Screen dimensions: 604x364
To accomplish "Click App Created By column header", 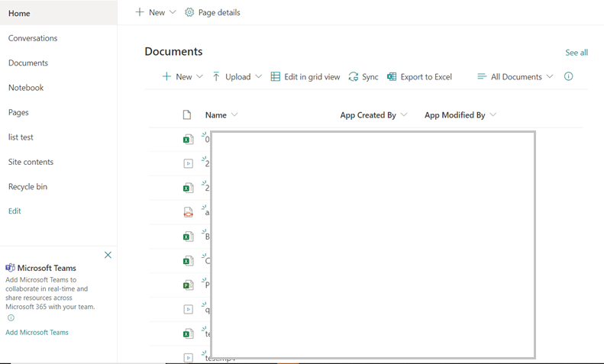I will pos(368,115).
